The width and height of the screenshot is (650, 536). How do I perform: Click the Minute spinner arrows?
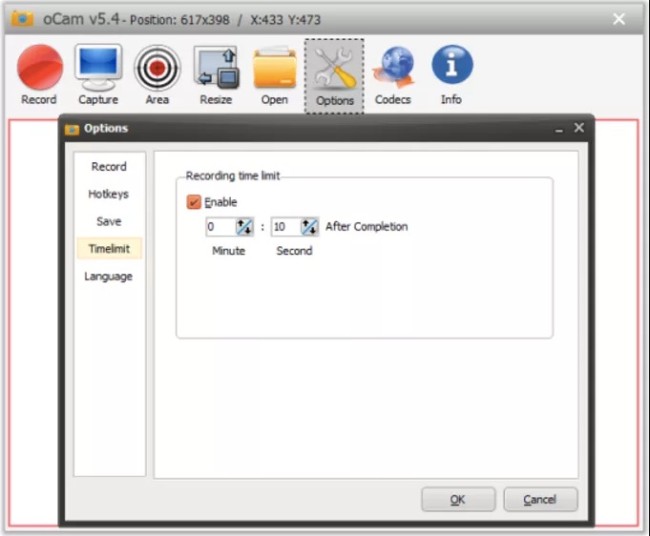pos(244,227)
